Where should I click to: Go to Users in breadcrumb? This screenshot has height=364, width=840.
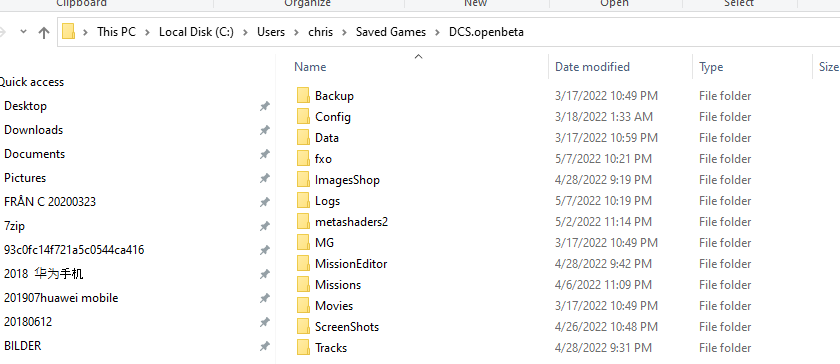271,32
